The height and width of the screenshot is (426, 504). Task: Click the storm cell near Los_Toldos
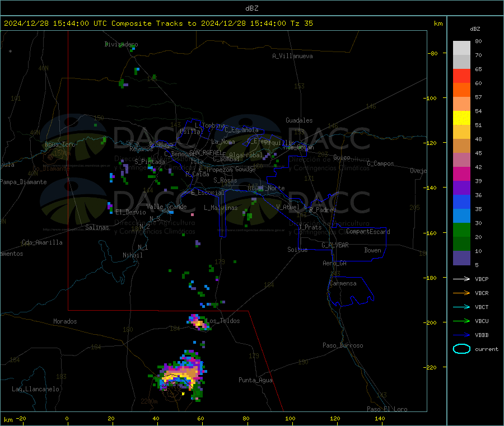pos(199,322)
